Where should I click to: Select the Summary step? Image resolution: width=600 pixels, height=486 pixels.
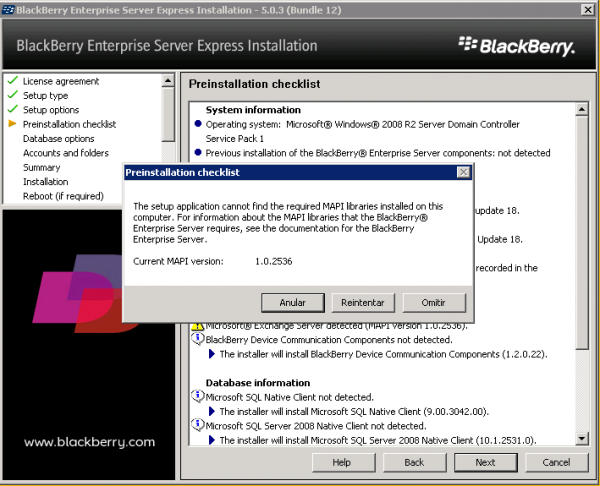(x=41, y=167)
